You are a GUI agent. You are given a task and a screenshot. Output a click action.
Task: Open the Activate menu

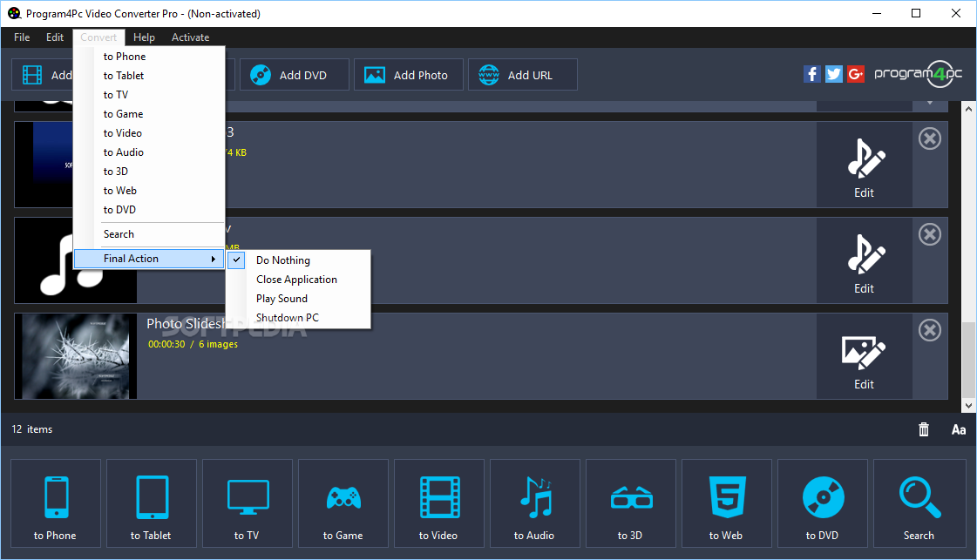[x=191, y=37]
